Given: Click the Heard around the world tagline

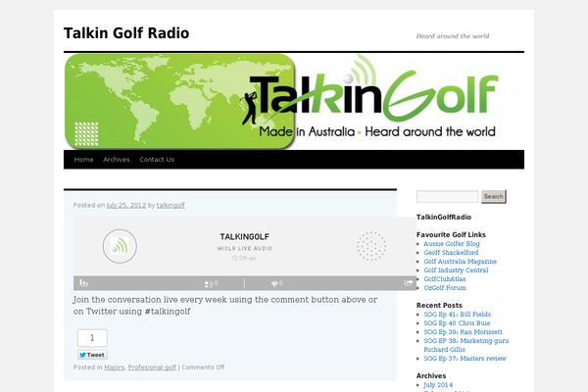Looking at the screenshot, I should tap(453, 36).
